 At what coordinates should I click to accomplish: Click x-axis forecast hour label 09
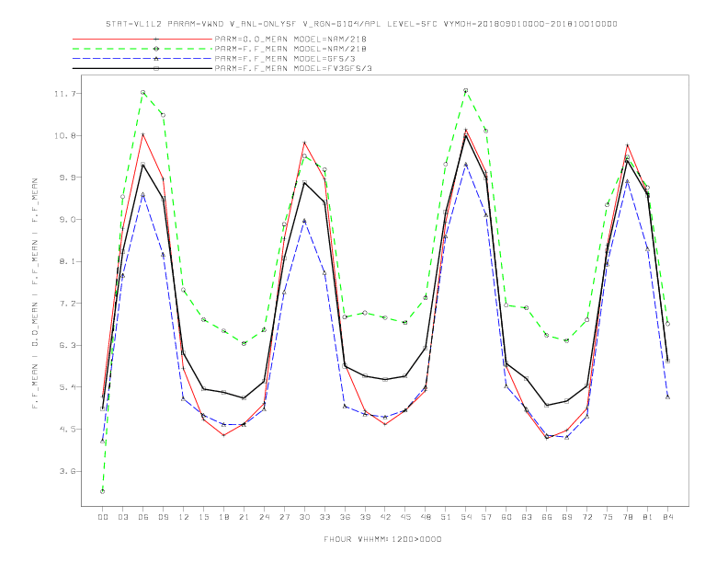163,517
